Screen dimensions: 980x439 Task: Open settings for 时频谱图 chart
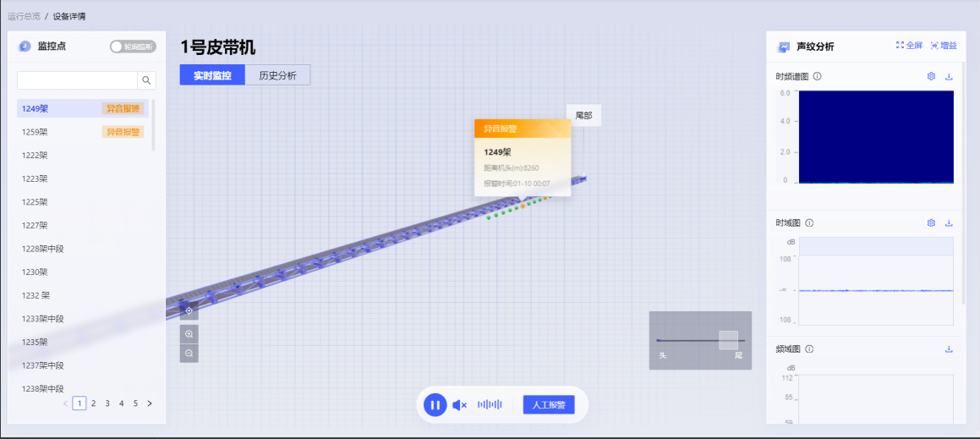click(x=931, y=76)
